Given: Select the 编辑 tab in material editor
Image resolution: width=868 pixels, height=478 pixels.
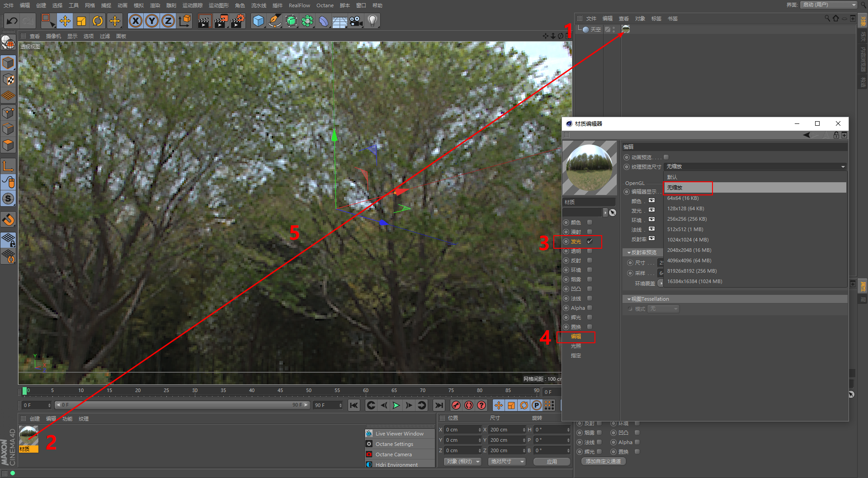Looking at the screenshot, I should coord(576,336).
